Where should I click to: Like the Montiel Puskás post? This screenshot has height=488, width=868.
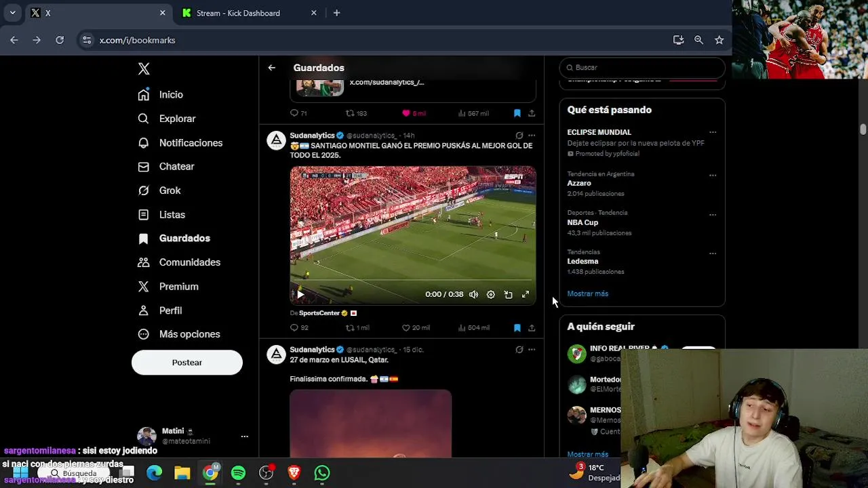point(416,328)
